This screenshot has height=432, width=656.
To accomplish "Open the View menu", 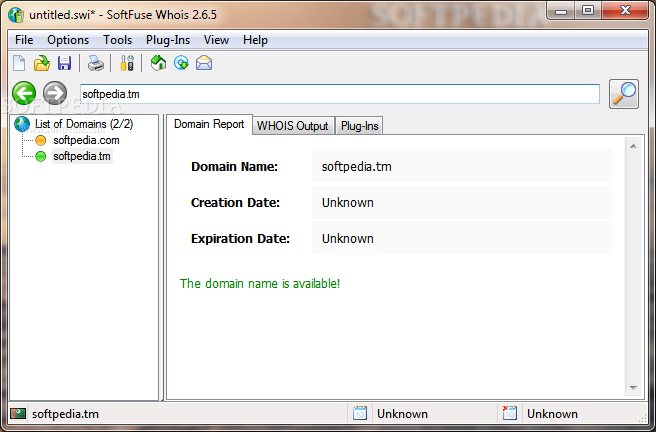I will point(216,40).
